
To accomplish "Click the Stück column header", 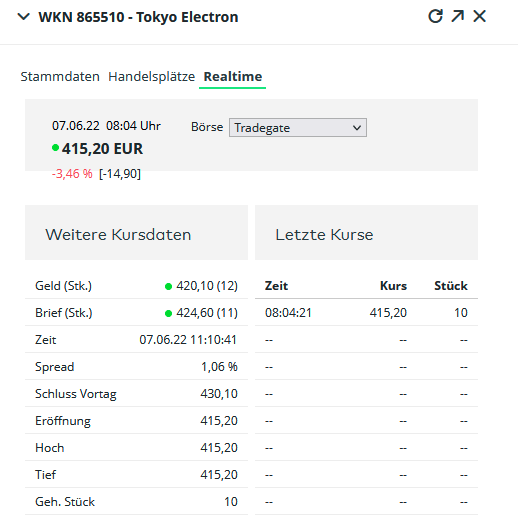I will coord(451,286).
